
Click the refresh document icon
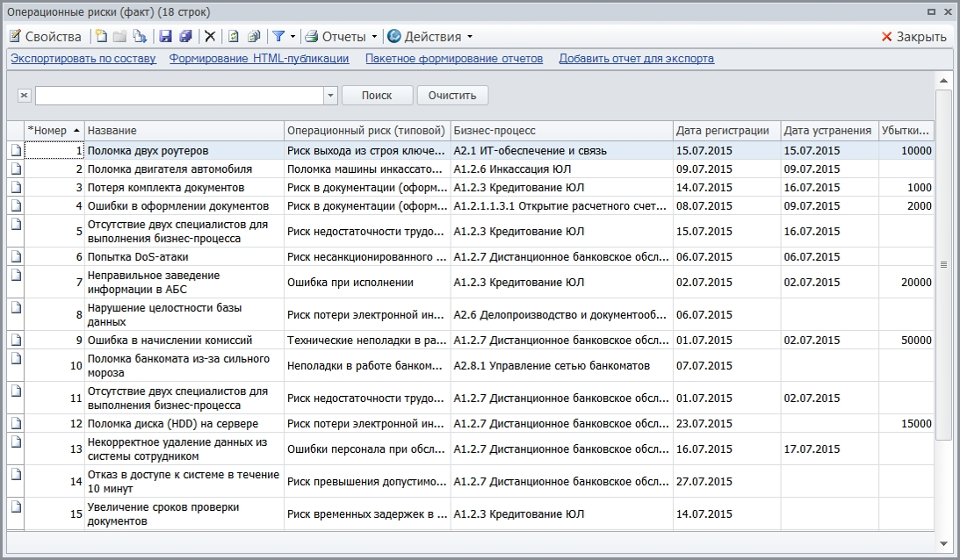[234, 37]
